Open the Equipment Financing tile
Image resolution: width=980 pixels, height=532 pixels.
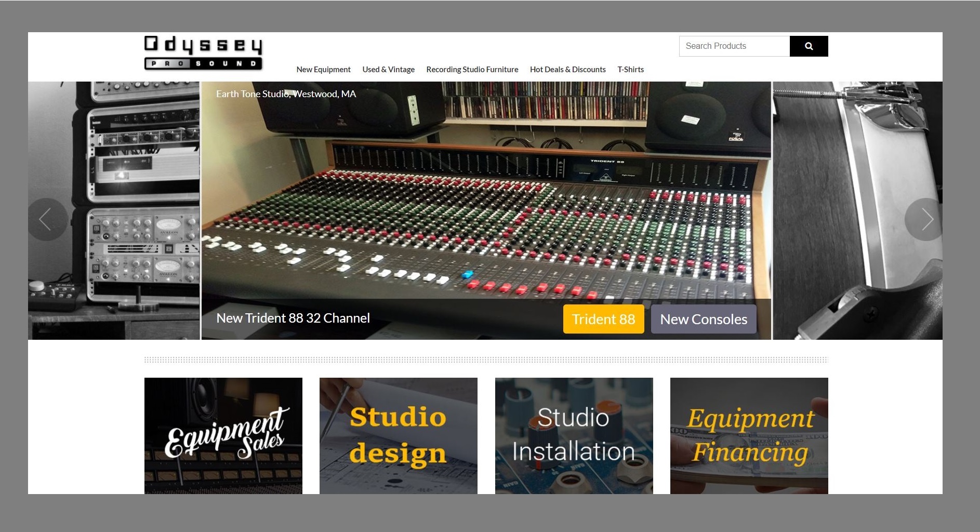point(749,435)
